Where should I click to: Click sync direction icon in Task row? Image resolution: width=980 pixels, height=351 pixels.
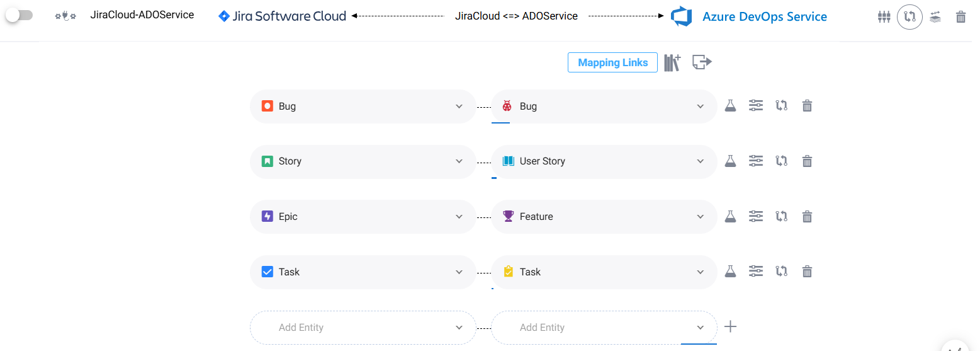(782, 271)
